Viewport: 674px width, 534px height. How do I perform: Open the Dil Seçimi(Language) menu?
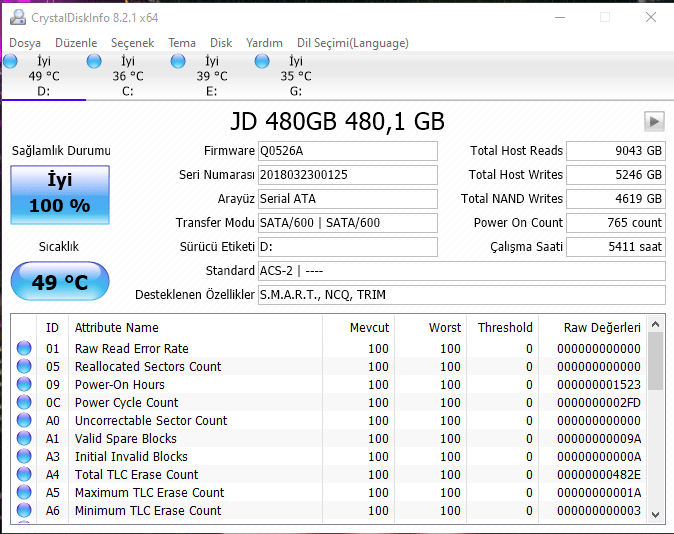(x=352, y=43)
